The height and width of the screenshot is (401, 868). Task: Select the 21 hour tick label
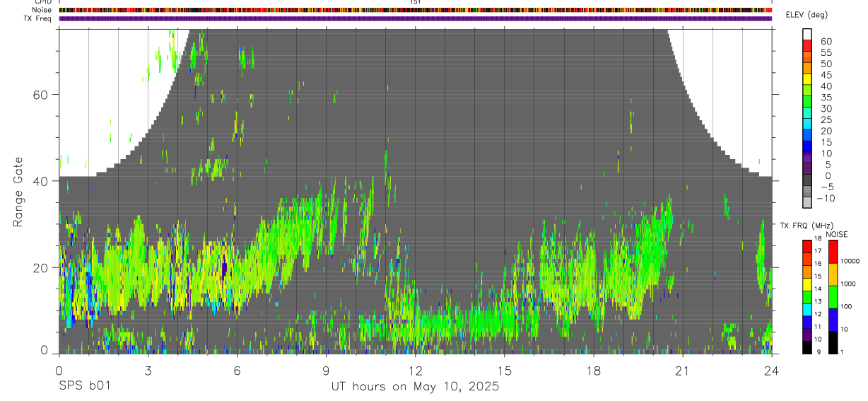[682, 371]
